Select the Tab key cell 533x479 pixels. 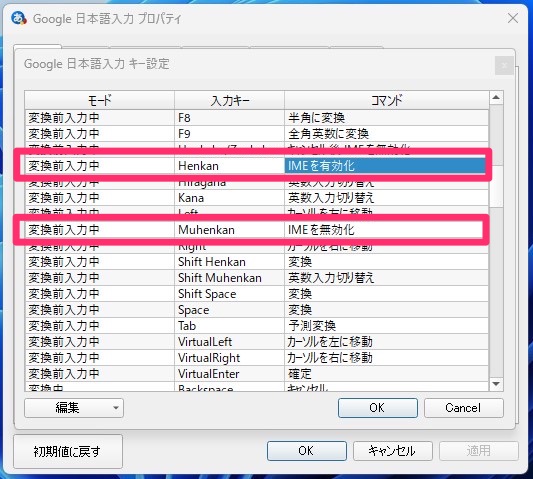pos(229,326)
